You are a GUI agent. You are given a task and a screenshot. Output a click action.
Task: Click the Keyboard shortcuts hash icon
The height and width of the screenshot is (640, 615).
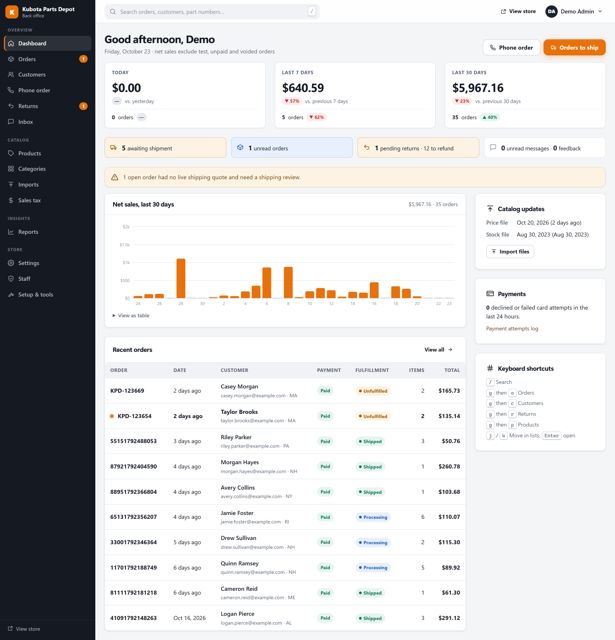pos(490,368)
